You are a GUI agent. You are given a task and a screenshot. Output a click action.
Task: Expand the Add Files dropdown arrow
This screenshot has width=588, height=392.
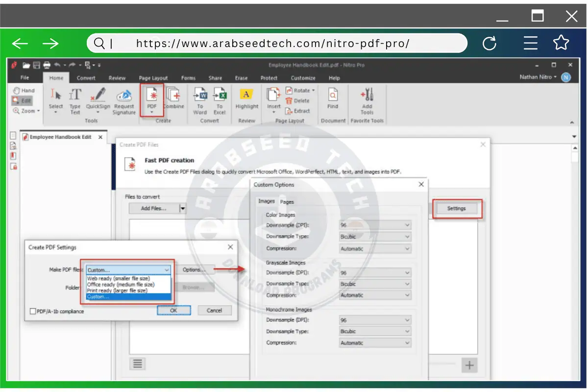tap(182, 208)
